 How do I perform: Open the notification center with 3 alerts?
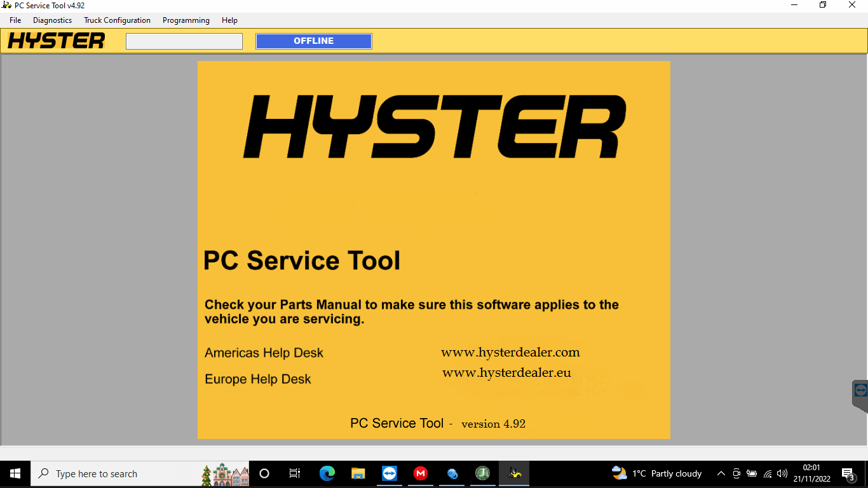tap(848, 473)
